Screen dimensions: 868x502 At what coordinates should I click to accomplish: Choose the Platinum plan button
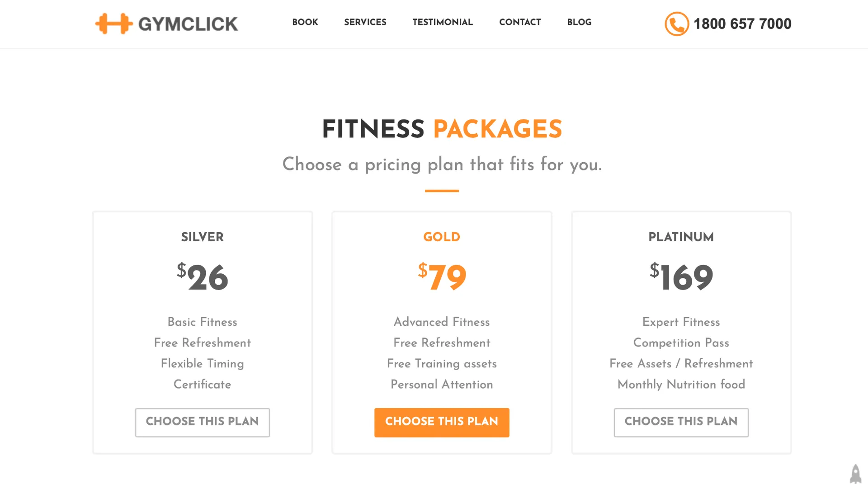[681, 422]
